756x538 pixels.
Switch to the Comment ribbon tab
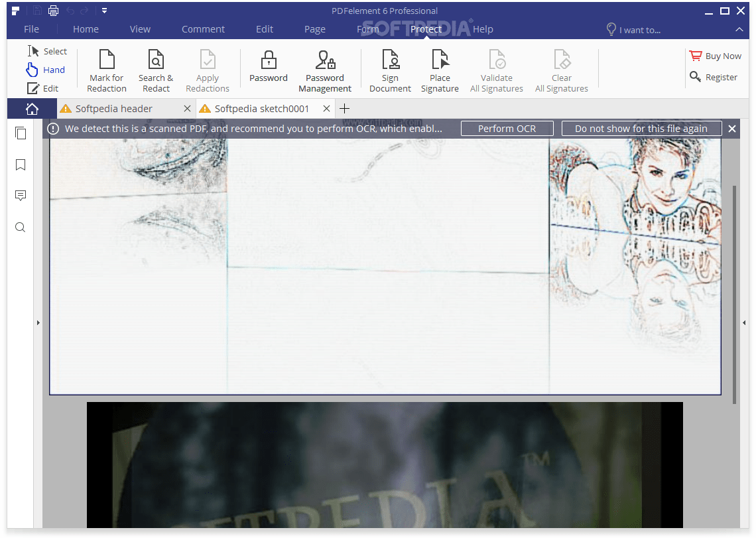pos(203,29)
